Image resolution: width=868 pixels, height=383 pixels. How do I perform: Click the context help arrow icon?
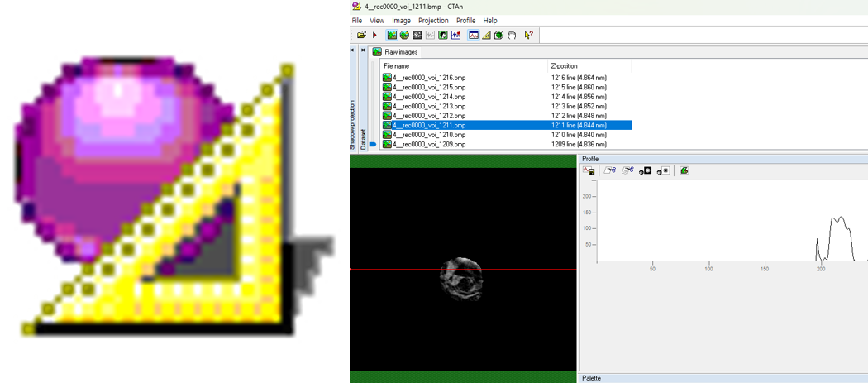(529, 35)
